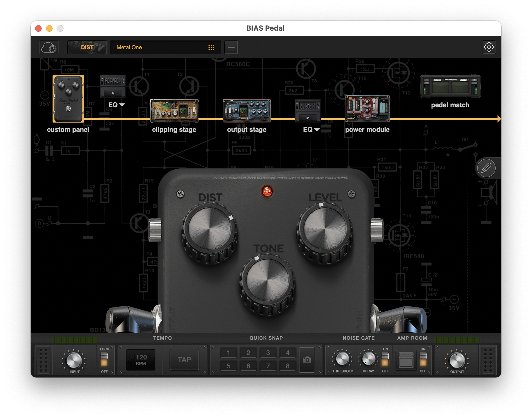532x418 pixels.
Task: Select Quick Snap slot 6
Action: tap(248, 366)
